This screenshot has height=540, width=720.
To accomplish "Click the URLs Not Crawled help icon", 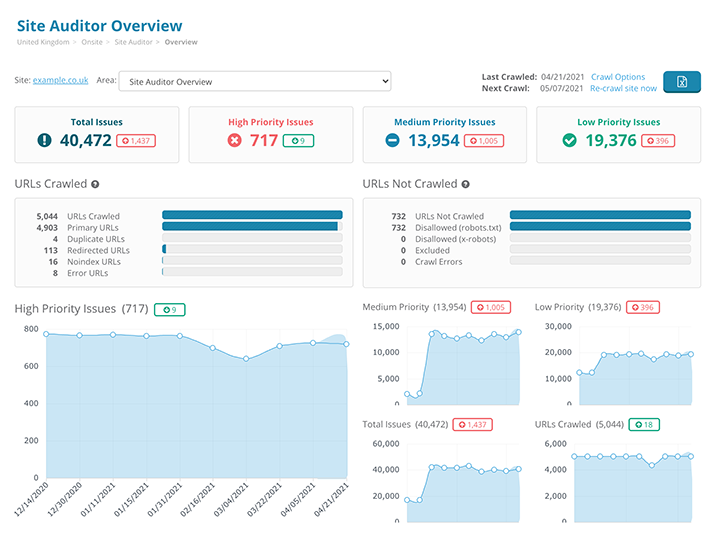I will pos(466,184).
